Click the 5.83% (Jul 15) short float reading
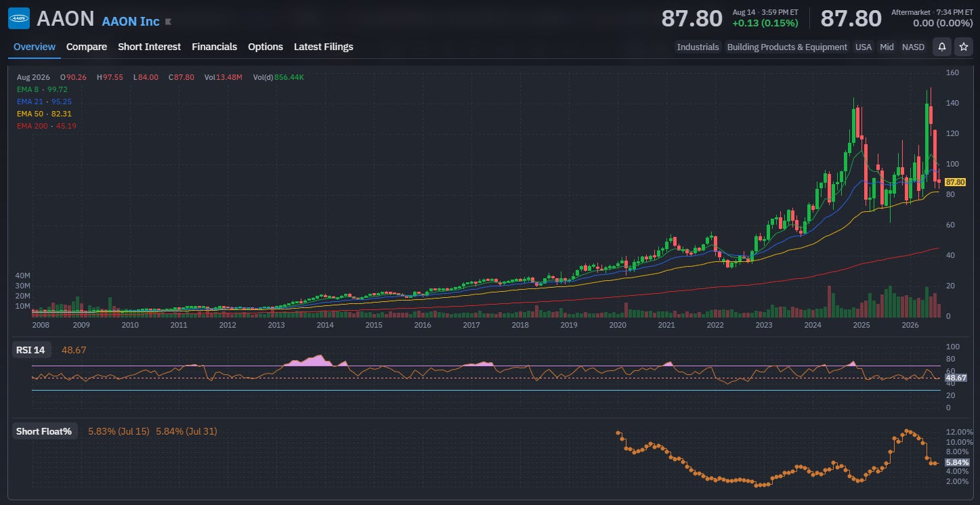Screen dimensions: 980x505 coord(119,431)
